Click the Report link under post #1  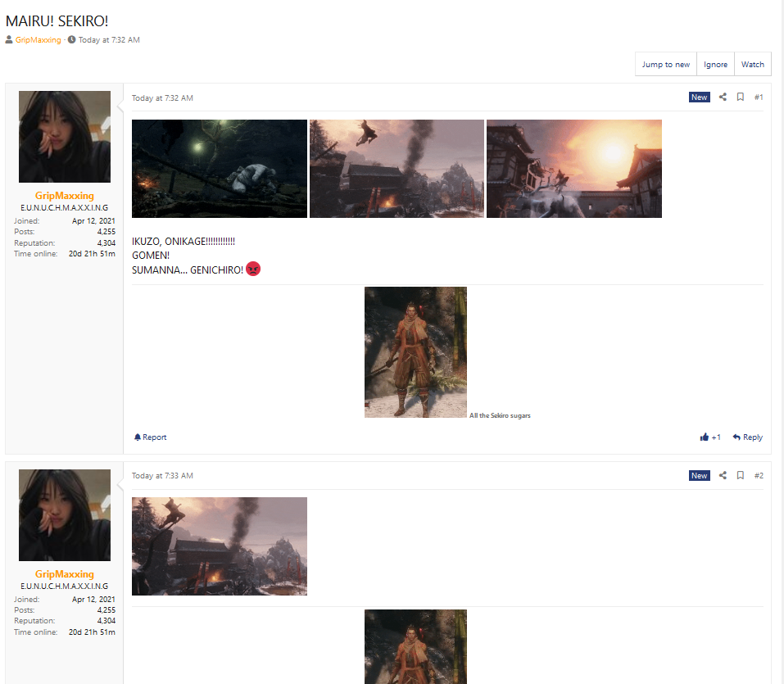(x=153, y=437)
